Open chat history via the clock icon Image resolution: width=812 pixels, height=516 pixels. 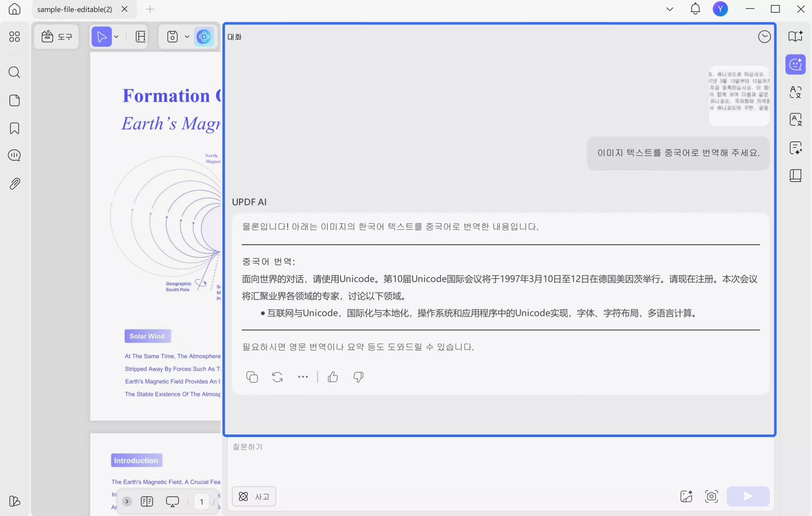764,36
